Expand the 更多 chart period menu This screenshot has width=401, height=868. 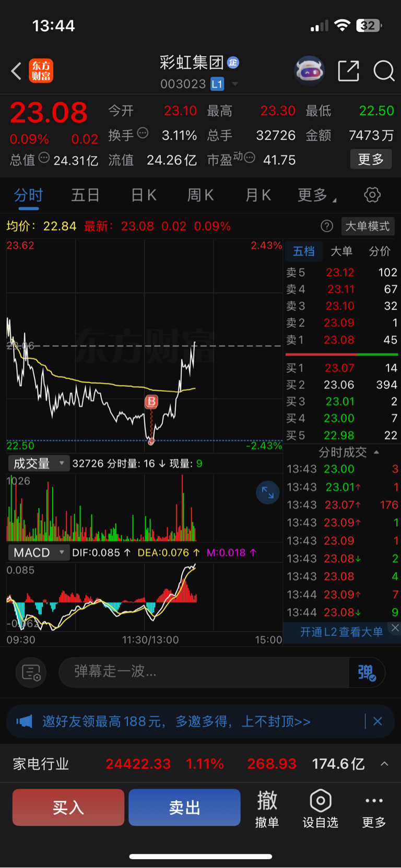point(316,196)
